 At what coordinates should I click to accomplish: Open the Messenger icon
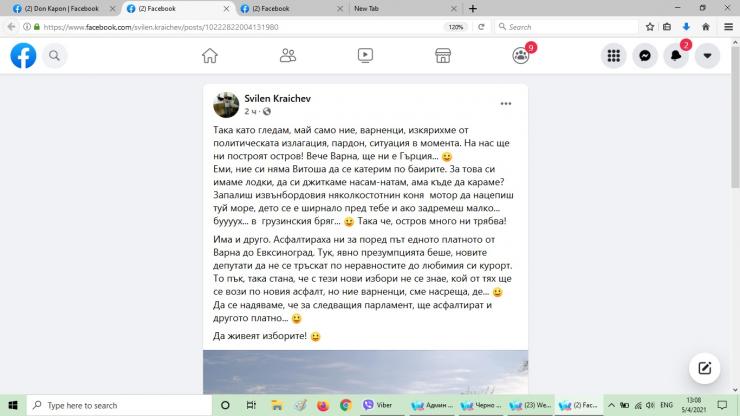(645, 56)
